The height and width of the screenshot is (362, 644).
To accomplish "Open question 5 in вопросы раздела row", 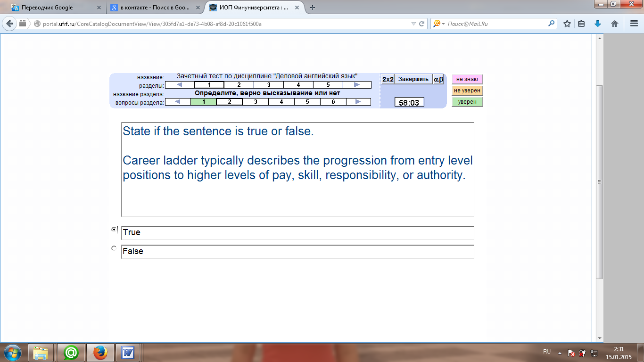I will [x=307, y=102].
